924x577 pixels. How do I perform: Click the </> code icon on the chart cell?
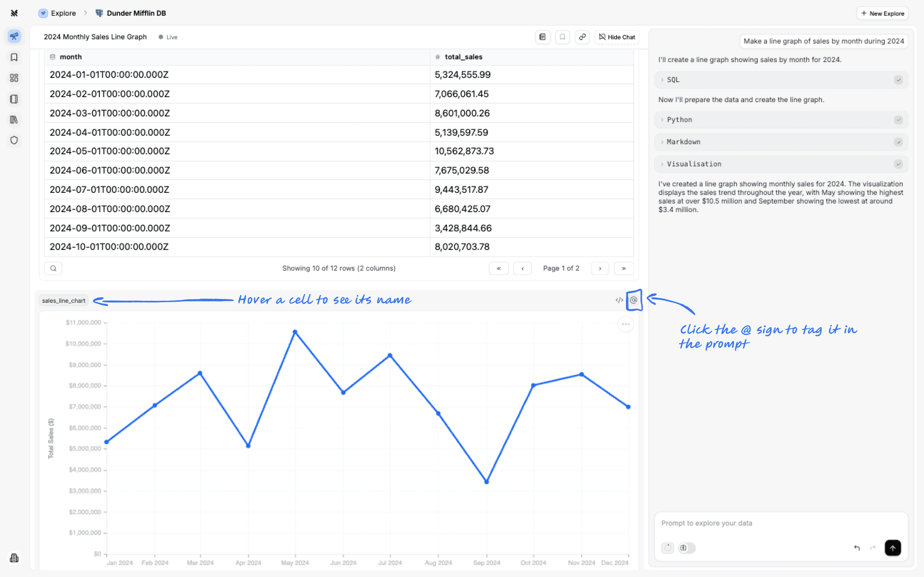click(620, 300)
